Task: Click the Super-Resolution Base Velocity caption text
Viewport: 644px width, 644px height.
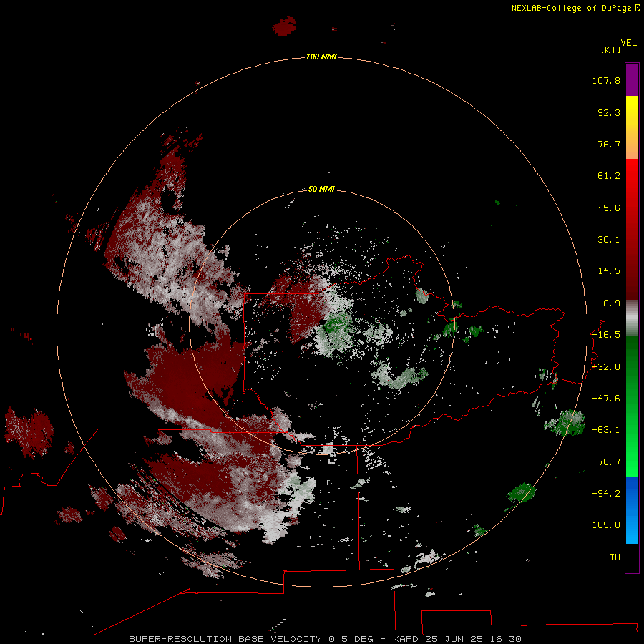Action: (326, 639)
